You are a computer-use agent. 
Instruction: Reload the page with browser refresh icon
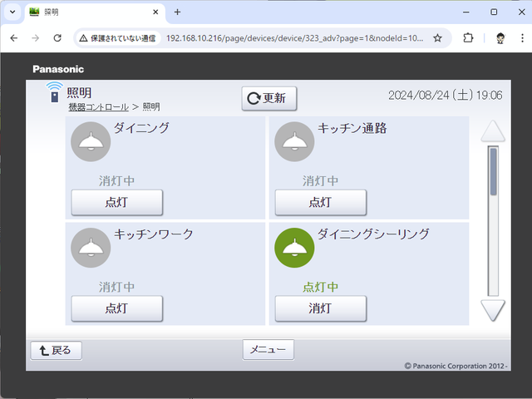[x=57, y=38]
